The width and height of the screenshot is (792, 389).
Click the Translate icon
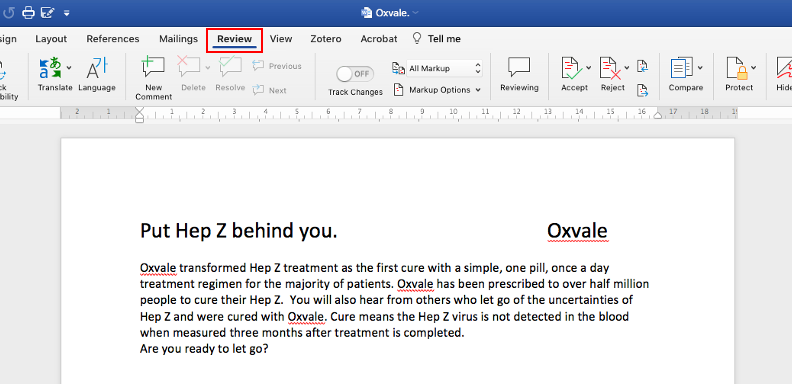(x=51, y=68)
